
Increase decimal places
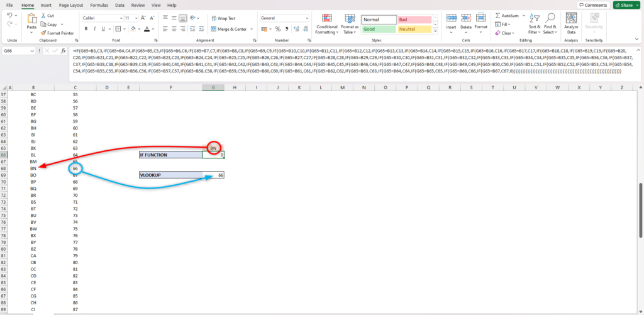pyautogui.click(x=296, y=29)
